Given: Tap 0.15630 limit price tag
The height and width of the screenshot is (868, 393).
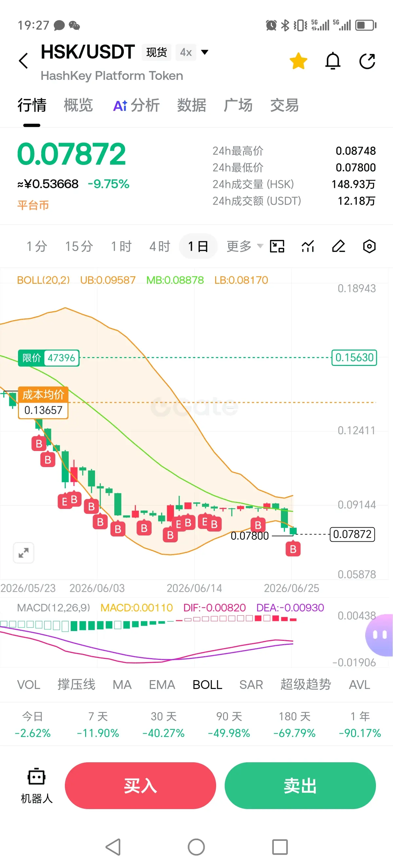Looking at the screenshot, I should pyautogui.click(x=354, y=357).
